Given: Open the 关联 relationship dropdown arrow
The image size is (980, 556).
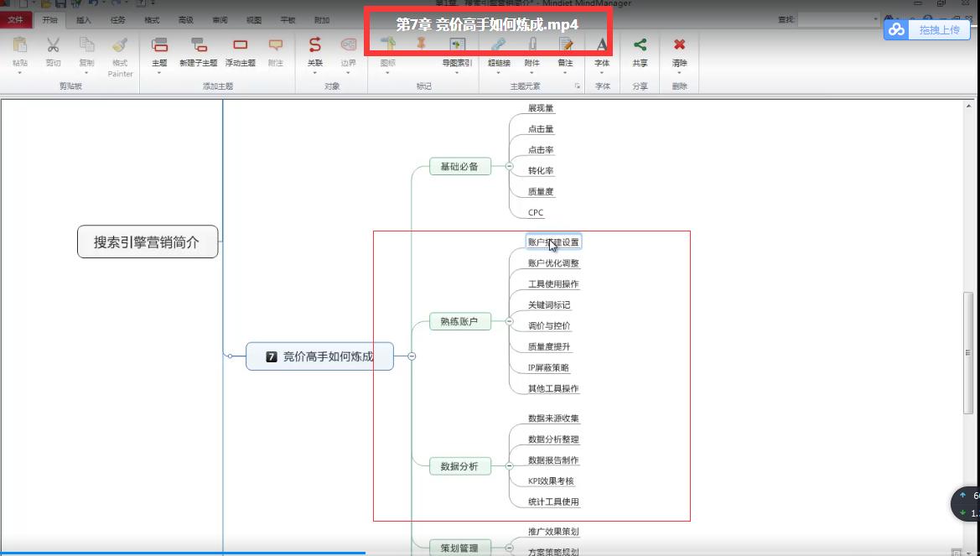Looking at the screenshot, I should pyautogui.click(x=315, y=73).
